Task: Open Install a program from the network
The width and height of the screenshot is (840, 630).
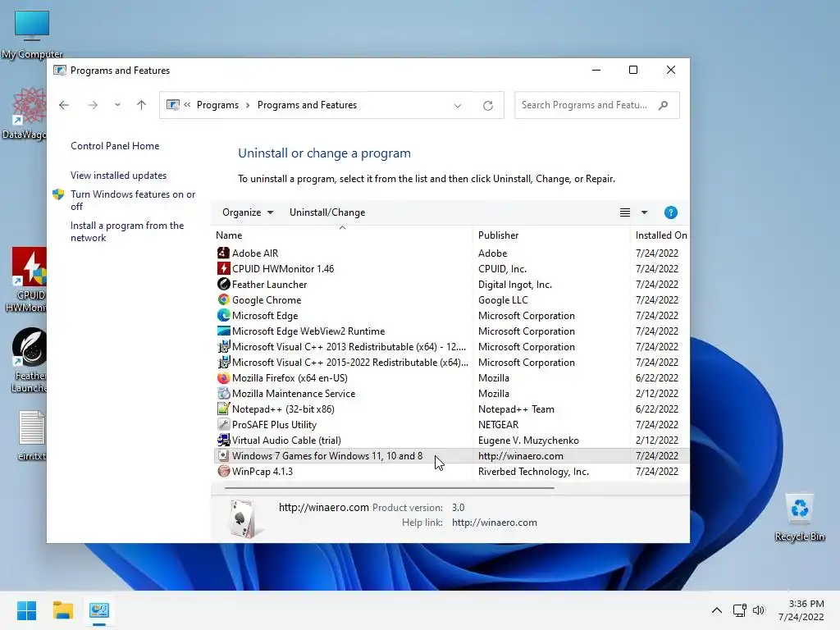Action: click(127, 231)
